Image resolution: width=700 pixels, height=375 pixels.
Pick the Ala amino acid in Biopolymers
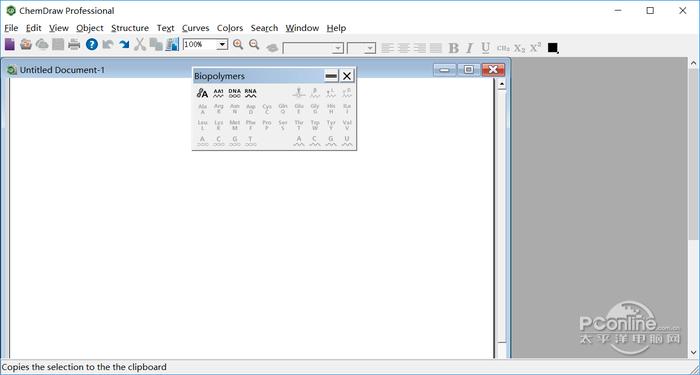(x=202, y=109)
